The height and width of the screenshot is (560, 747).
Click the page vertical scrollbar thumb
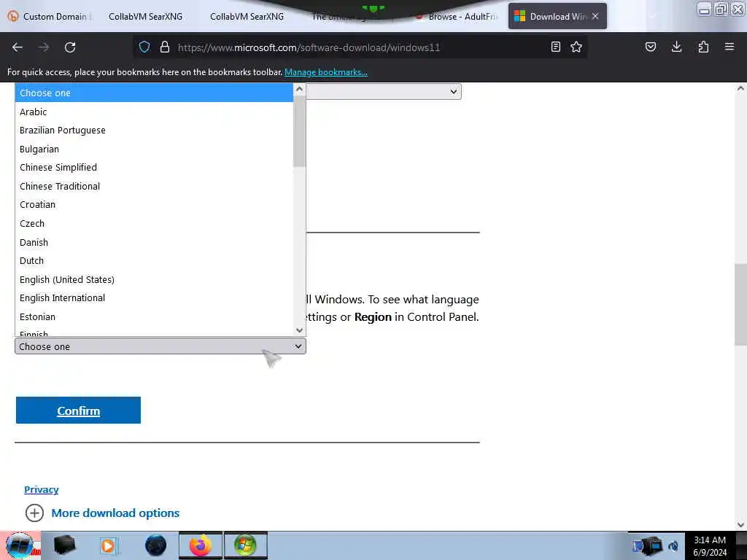pos(740,304)
